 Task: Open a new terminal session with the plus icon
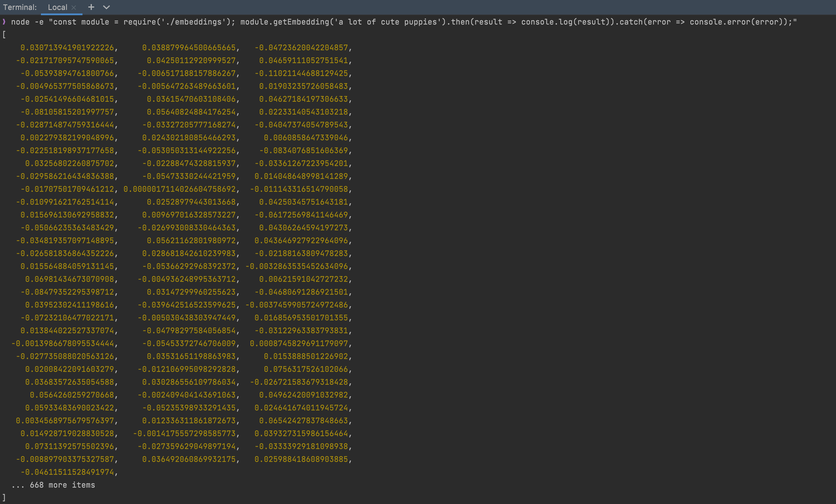click(x=91, y=7)
